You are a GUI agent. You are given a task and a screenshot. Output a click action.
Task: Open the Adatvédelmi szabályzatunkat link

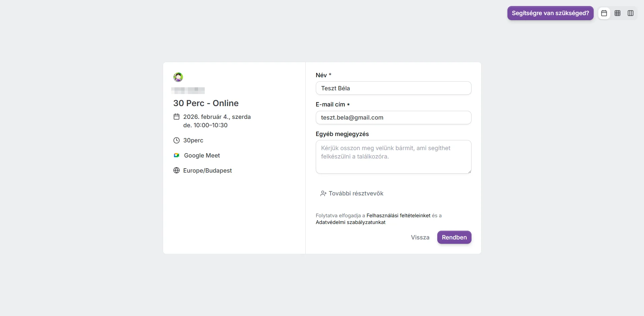(x=351, y=222)
